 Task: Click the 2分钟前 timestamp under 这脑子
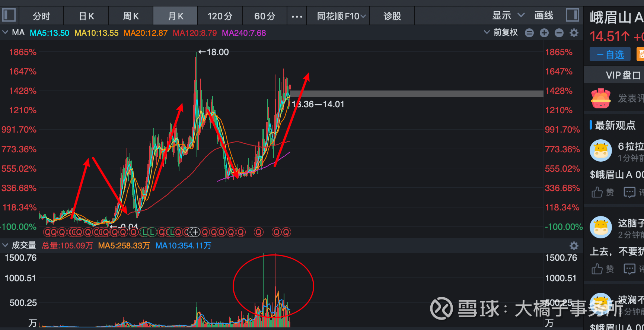coord(631,235)
